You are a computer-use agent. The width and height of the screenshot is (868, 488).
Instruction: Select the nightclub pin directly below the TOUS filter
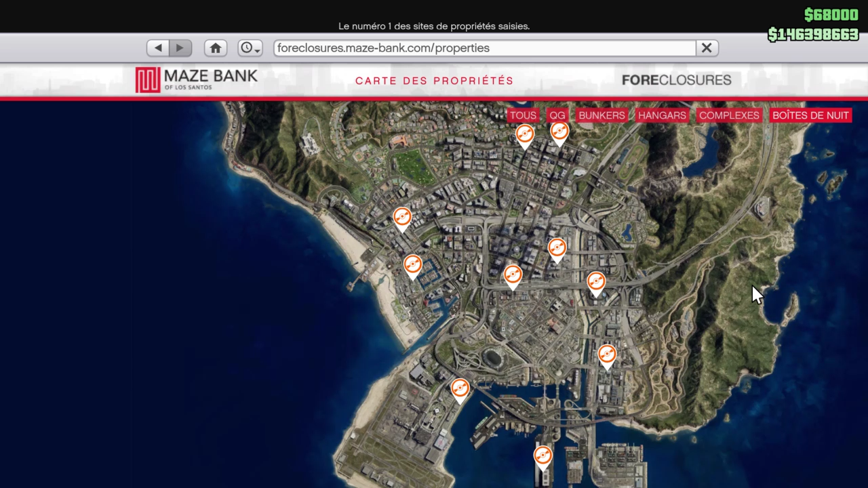pos(525,135)
